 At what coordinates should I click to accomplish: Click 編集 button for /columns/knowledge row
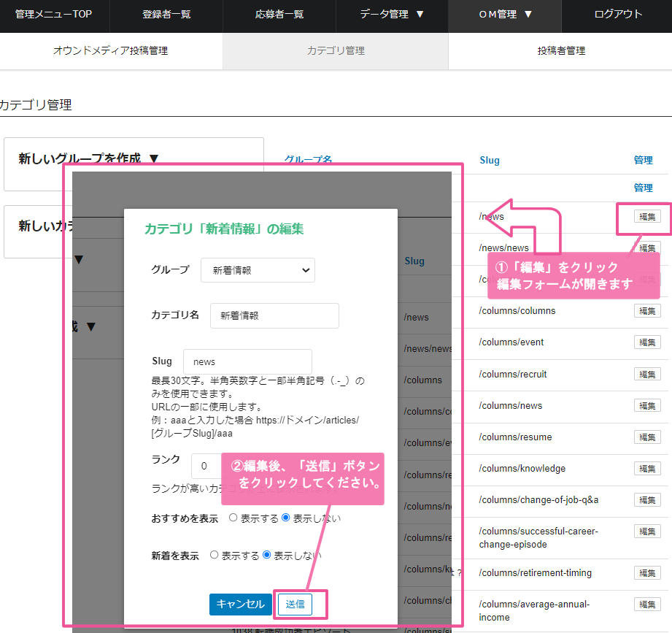click(x=647, y=469)
